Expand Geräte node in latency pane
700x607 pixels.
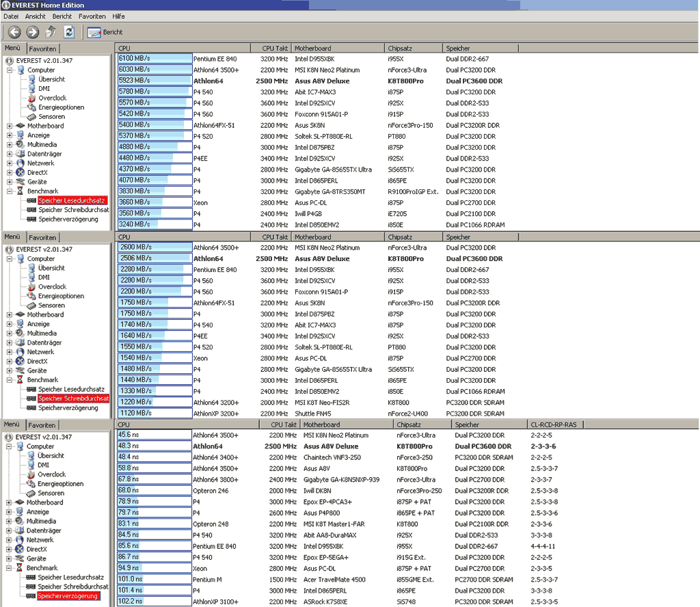click(8, 558)
